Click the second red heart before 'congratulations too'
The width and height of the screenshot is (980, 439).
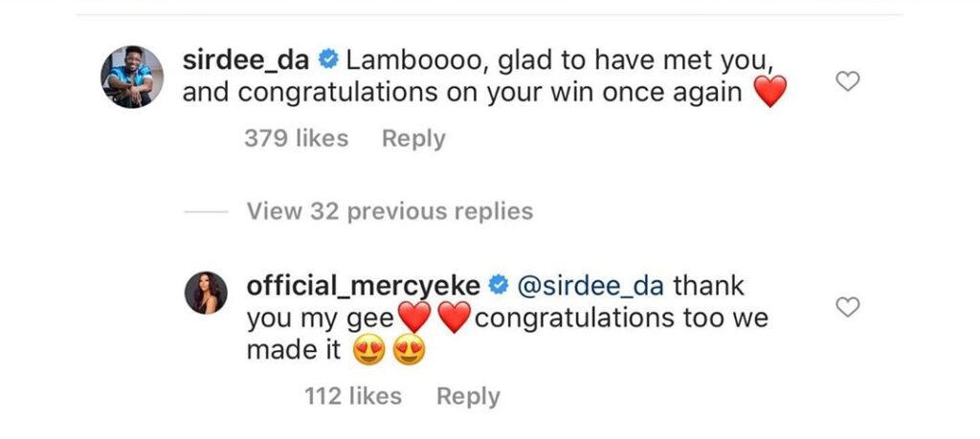(x=455, y=318)
